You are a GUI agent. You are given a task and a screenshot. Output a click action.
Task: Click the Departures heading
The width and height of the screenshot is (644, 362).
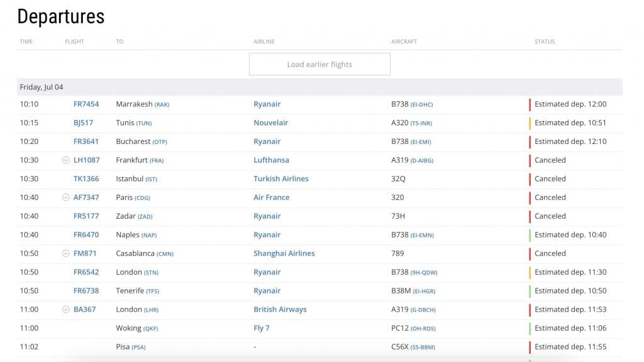pyautogui.click(x=61, y=16)
